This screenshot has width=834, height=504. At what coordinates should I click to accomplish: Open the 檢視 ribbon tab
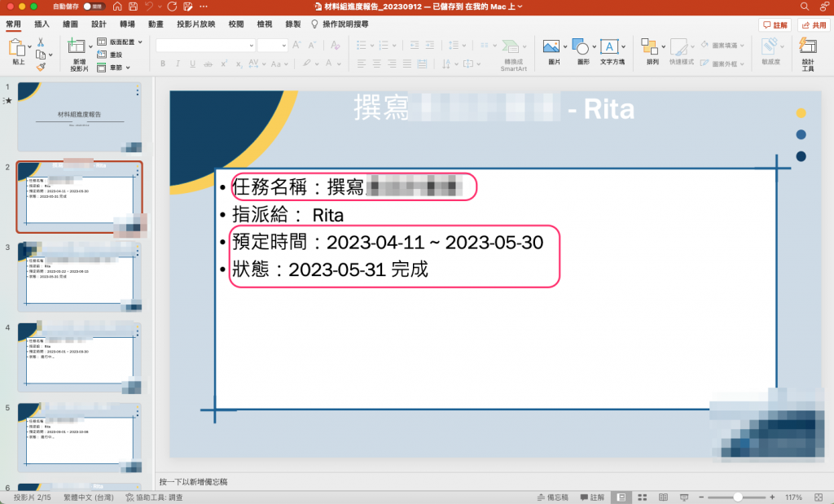coord(265,24)
